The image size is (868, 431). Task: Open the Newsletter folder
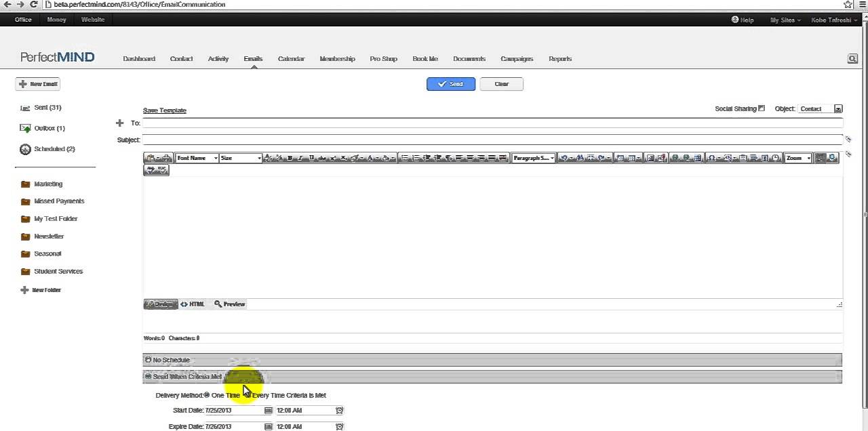[x=49, y=237]
